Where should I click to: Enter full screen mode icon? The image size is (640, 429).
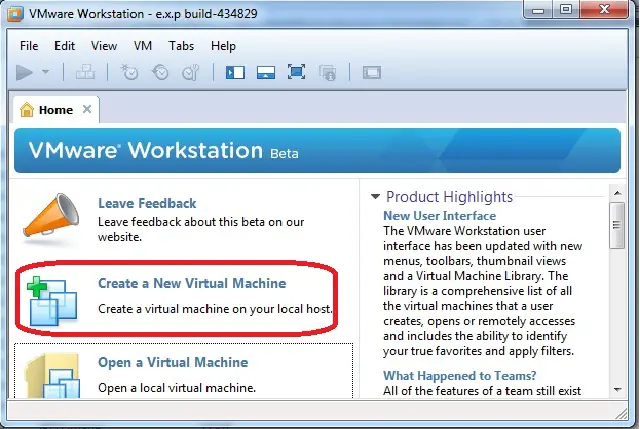click(296, 72)
